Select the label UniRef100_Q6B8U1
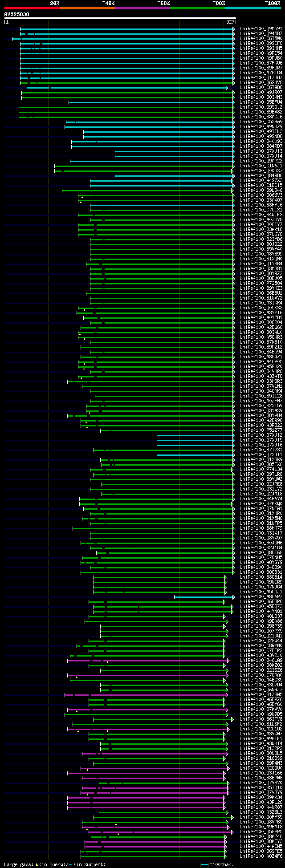Image resolution: width=285 pixels, height=868 pixels. coord(261,293)
